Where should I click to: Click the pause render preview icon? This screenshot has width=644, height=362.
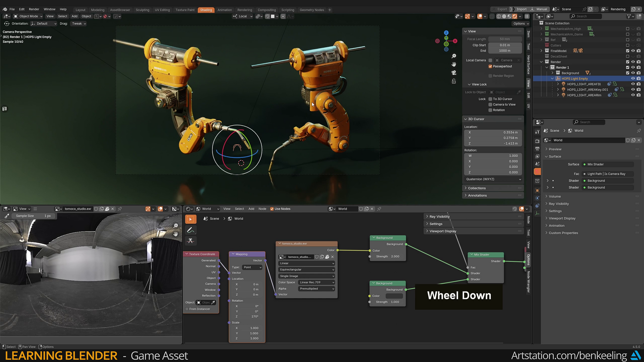point(527,16)
